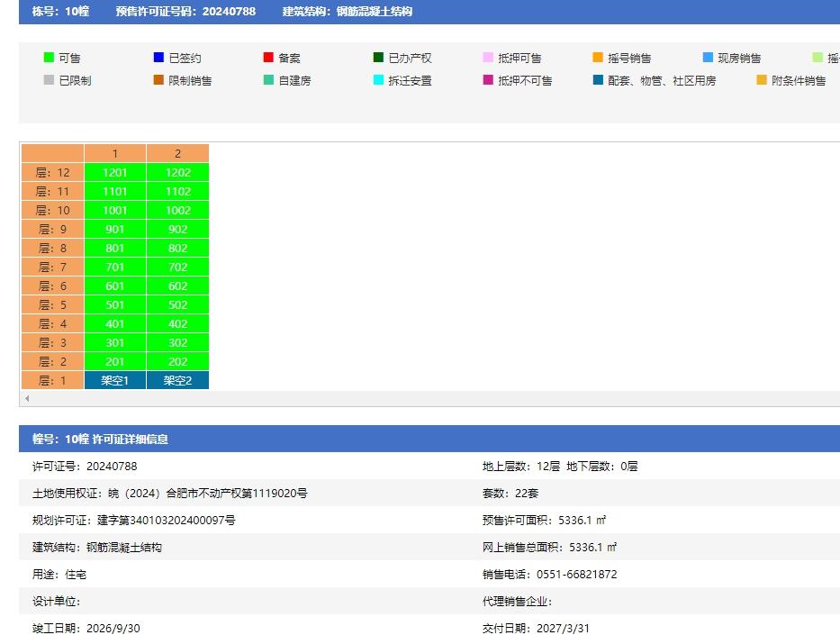Click unit 402 cell
The height and width of the screenshot is (644, 840).
click(178, 323)
